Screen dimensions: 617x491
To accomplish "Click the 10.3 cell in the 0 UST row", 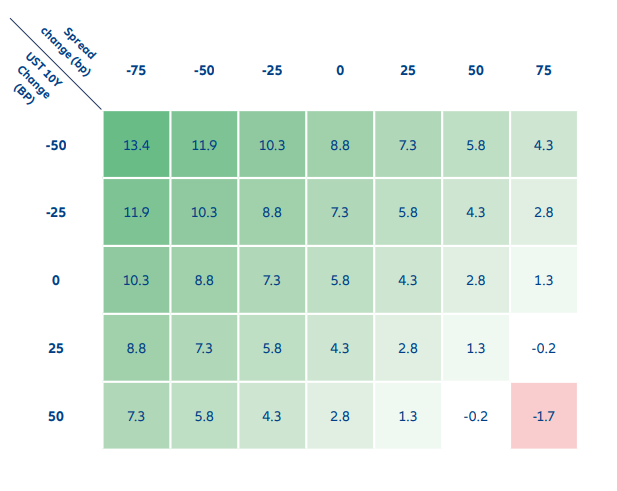I will [136, 280].
